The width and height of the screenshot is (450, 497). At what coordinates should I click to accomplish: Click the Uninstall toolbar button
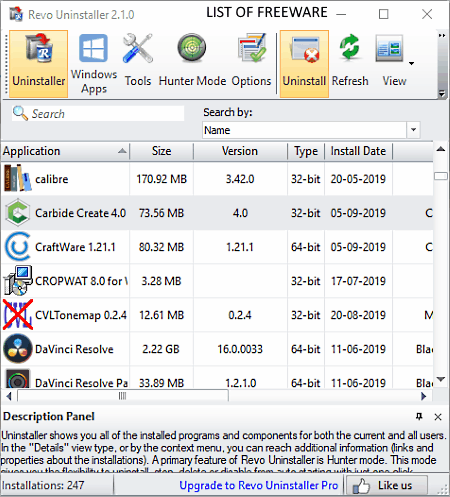304,64
